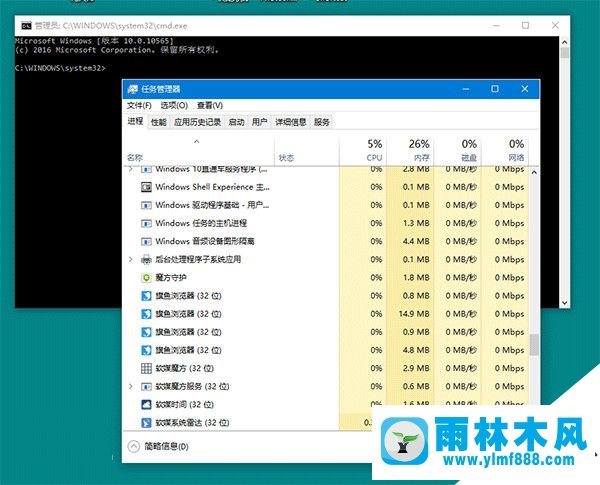This screenshot has height=485, width=600.
Task: Select the Windows Shell Experience 主... process row
Action: 327,187
